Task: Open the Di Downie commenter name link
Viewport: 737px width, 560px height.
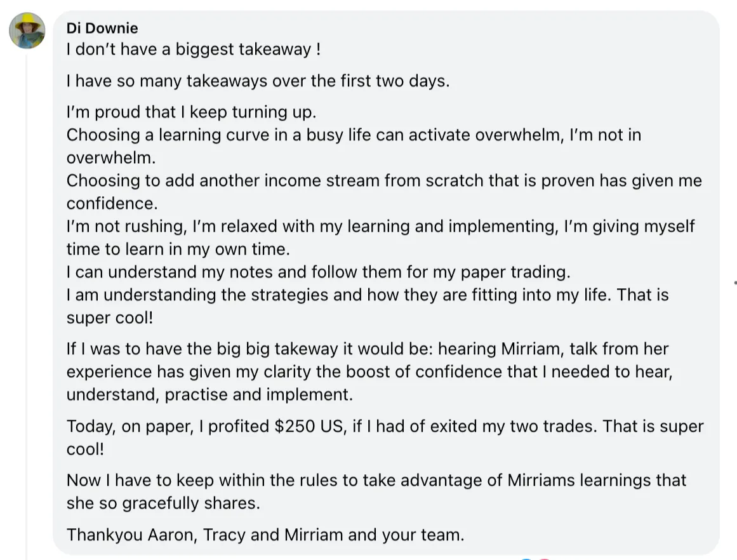Action: pyautogui.click(x=102, y=28)
